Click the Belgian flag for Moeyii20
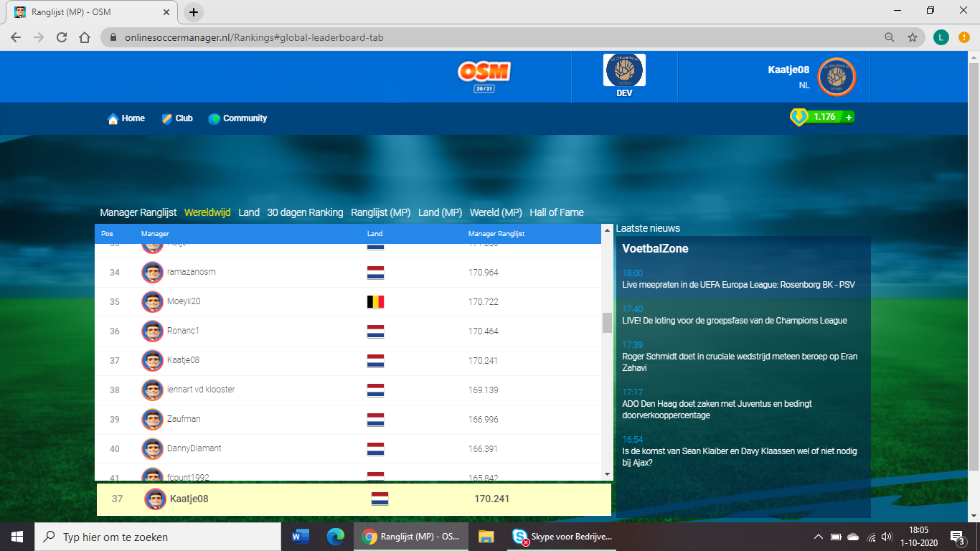Viewport: 980px width, 551px height. 375,302
